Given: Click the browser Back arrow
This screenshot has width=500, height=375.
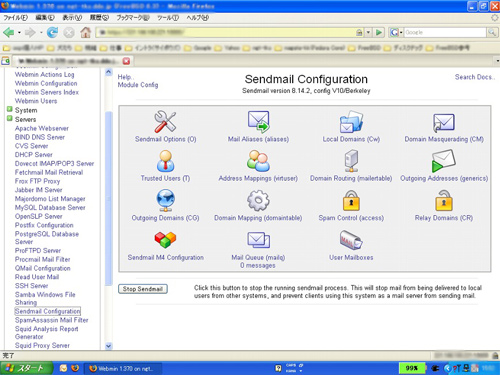Looking at the screenshot, I should 9,32.
